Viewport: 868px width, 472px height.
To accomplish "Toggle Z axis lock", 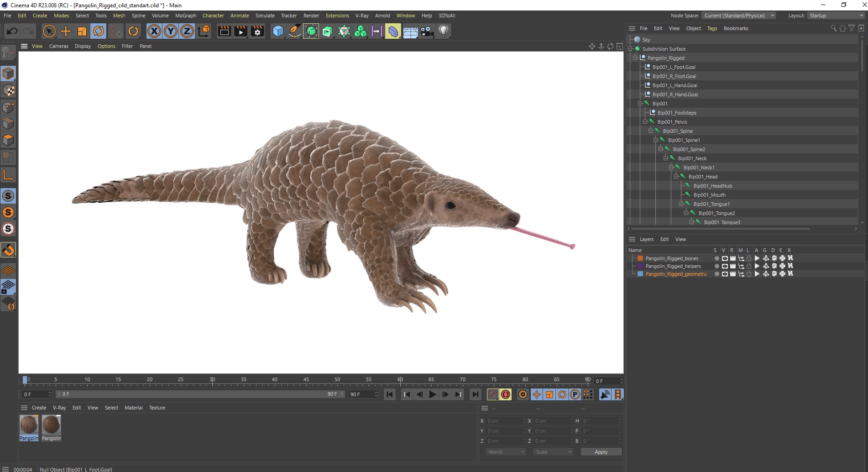I will click(x=187, y=31).
